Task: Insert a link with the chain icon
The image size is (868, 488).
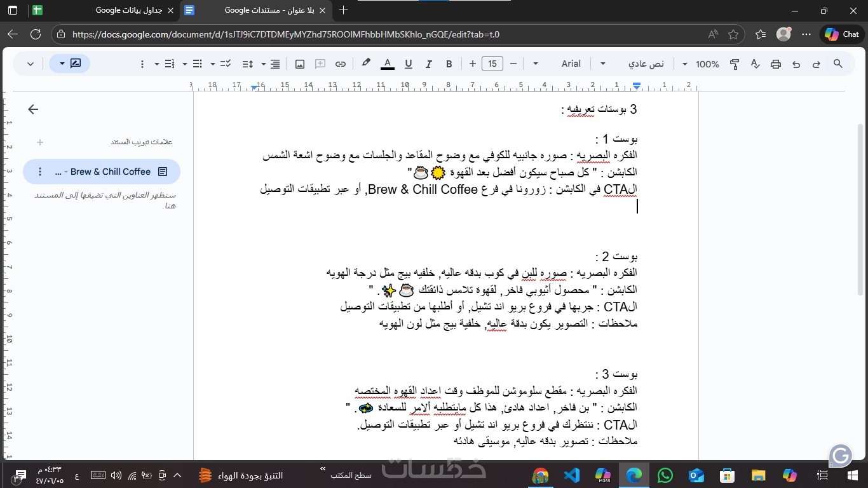Action: (341, 64)
